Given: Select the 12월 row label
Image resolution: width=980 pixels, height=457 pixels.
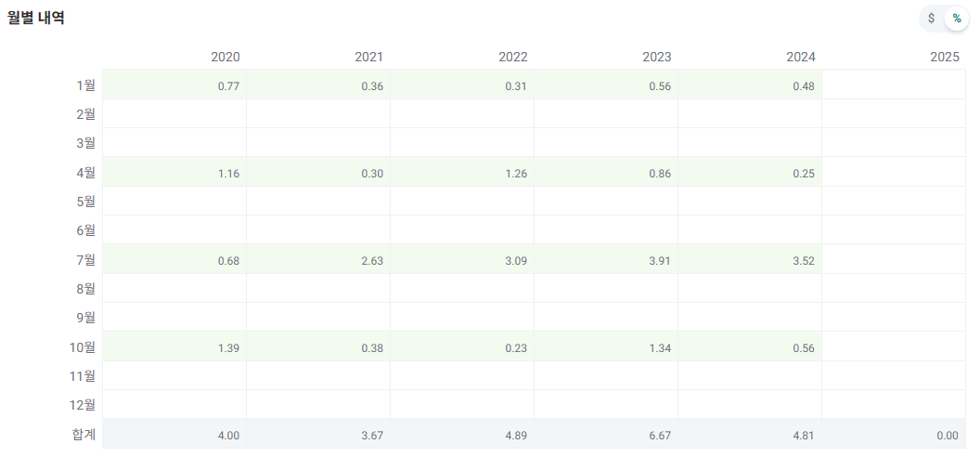Looking at the screenshot, I should click(83, 404).
